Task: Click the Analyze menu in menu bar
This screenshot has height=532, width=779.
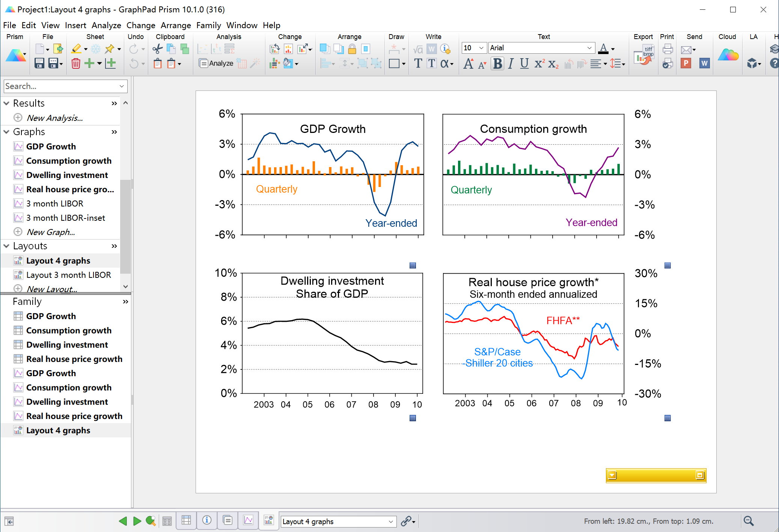Action: point(105,26)
